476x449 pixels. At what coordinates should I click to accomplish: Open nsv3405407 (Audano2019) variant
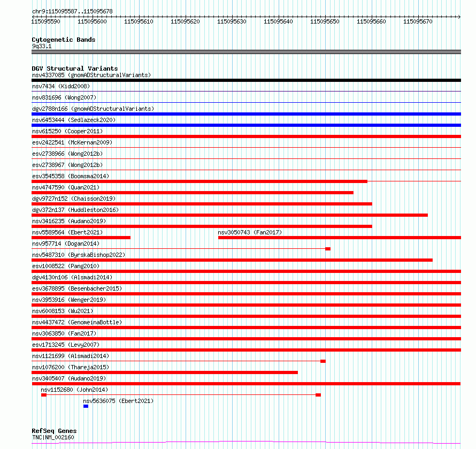(x=69, y=378)
